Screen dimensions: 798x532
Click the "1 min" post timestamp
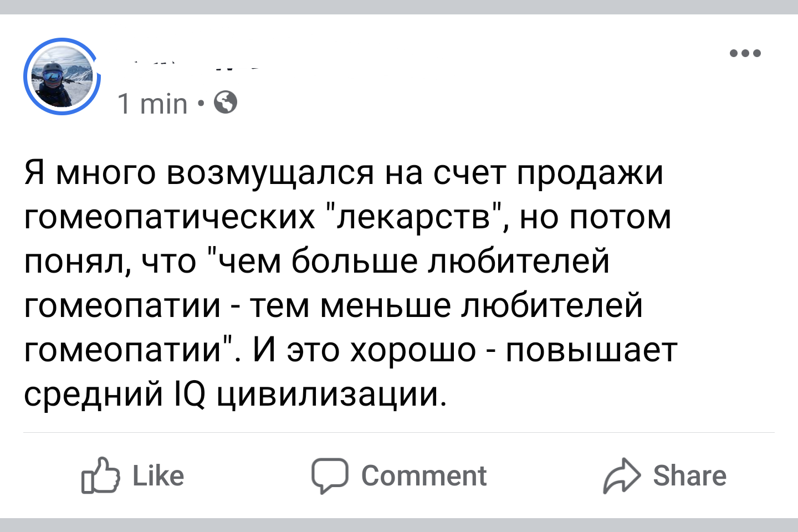point(153,104)
